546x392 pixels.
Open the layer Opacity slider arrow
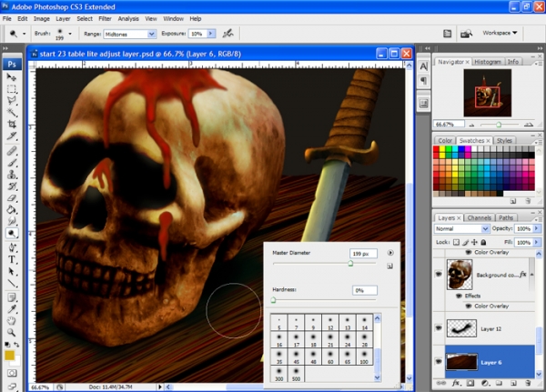[x=537, y=228]
